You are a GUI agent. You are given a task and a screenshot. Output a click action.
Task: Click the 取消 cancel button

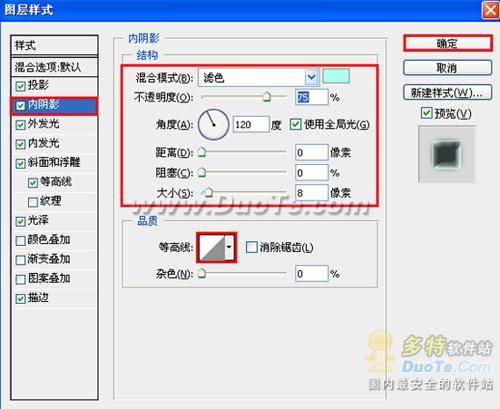point(447,68)
